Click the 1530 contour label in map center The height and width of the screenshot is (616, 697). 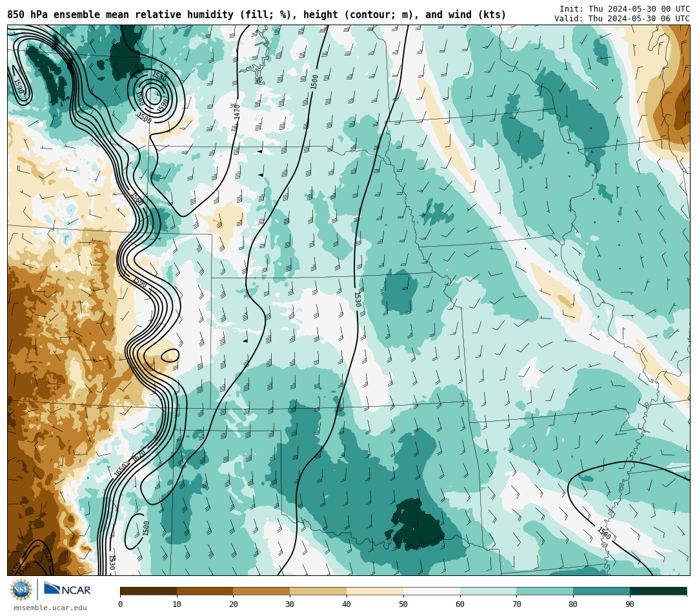point(358,300)
